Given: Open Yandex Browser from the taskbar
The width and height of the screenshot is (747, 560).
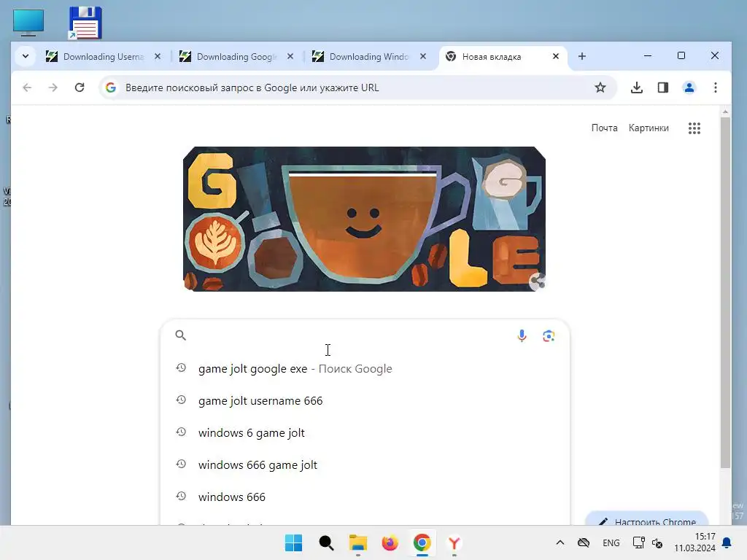Looking at the screenshot, I should coord(454,542).
